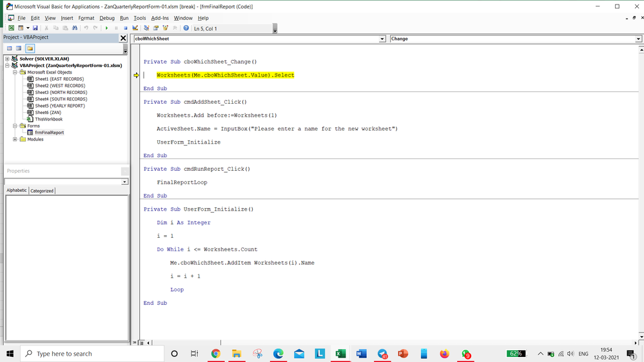Click the Redo arrow icon
Viewport: 644px width, 362px height.
click(x=95, y=28)
